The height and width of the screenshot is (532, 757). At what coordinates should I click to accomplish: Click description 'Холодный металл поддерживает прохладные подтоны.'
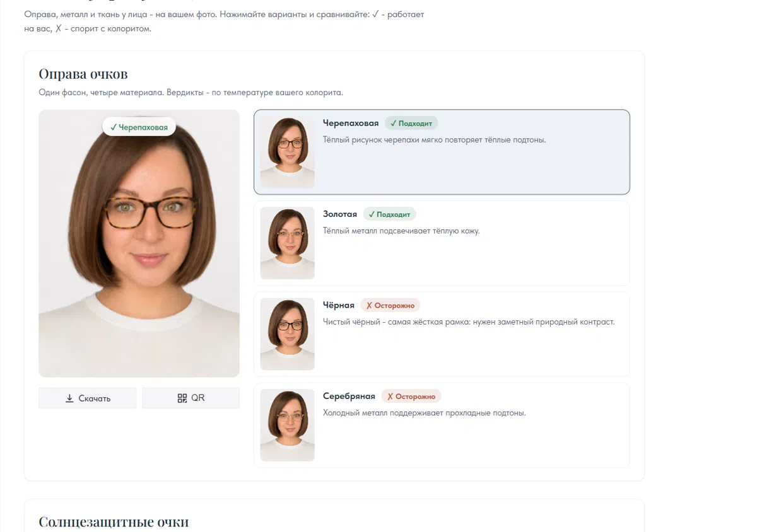tap(425, 413)
